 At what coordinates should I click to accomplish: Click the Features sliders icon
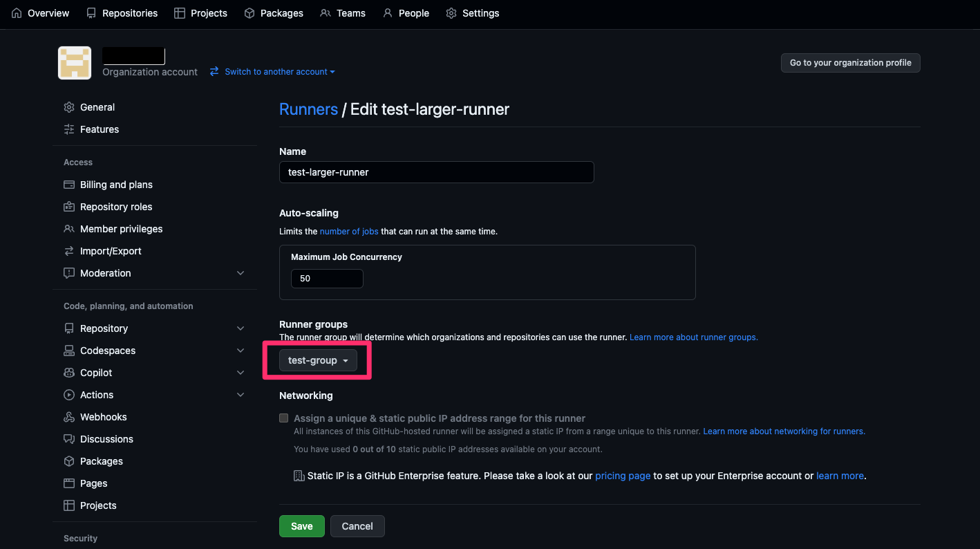tap(69, 129)
